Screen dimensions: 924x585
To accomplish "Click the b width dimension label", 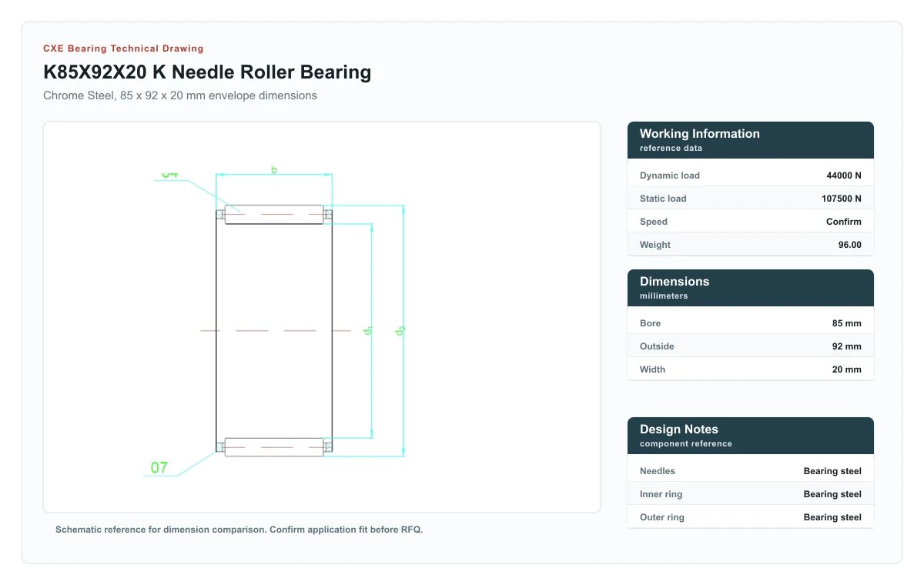I will coord(273,170).
